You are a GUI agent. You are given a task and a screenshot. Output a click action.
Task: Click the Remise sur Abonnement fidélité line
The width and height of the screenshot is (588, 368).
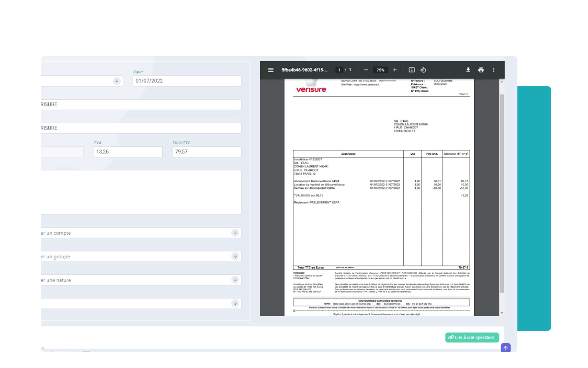pos(314,188)
